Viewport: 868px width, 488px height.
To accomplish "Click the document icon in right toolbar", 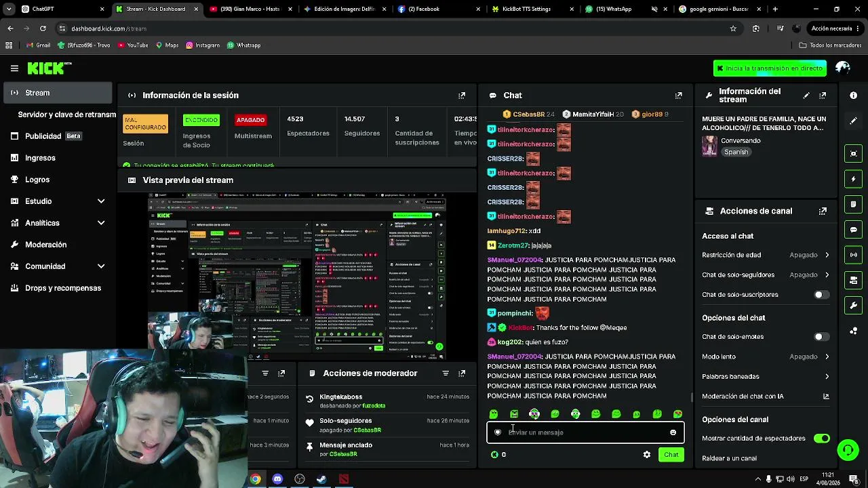I will [x=854, y=204].
